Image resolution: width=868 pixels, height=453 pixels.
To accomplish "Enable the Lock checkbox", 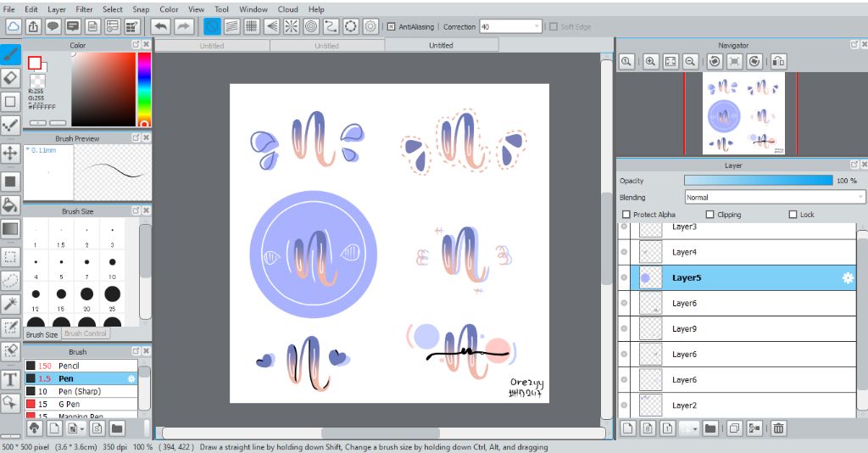I will 793,215.
